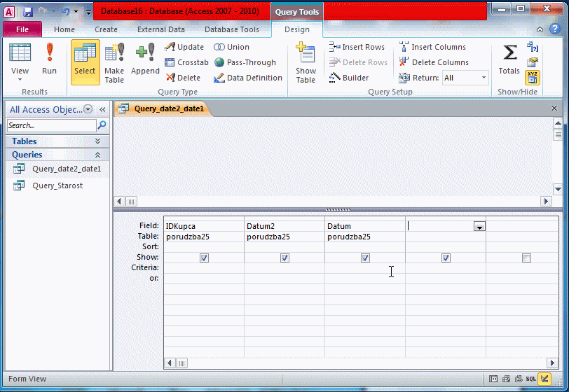Click the navigation pane Search box

pos(51,125)
